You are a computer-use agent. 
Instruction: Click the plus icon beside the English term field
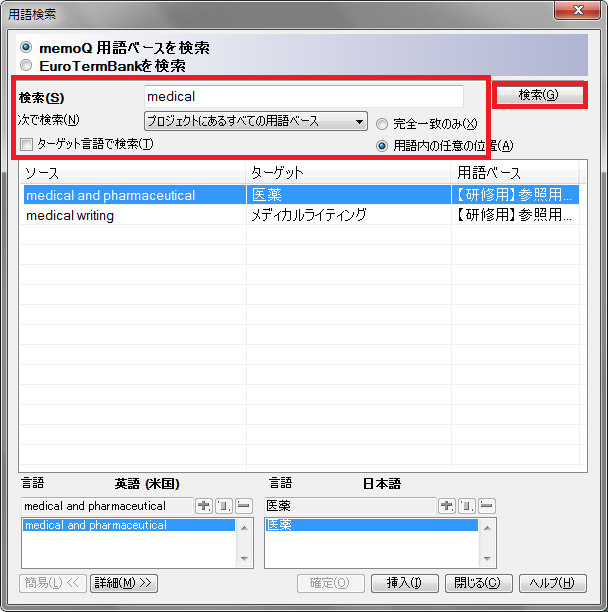[203, 506]
